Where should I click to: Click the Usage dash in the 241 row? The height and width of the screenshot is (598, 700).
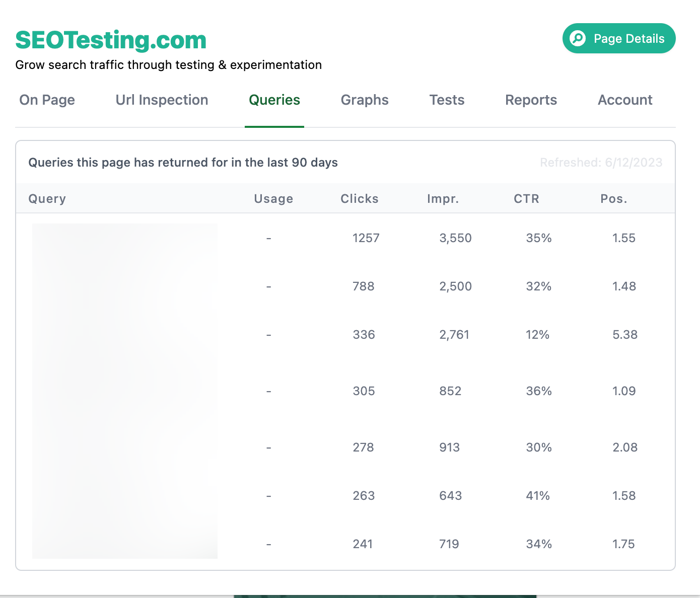pos(269,544)
